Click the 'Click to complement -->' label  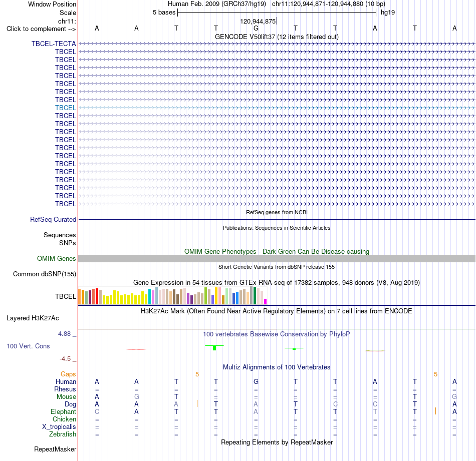point(41,29)
